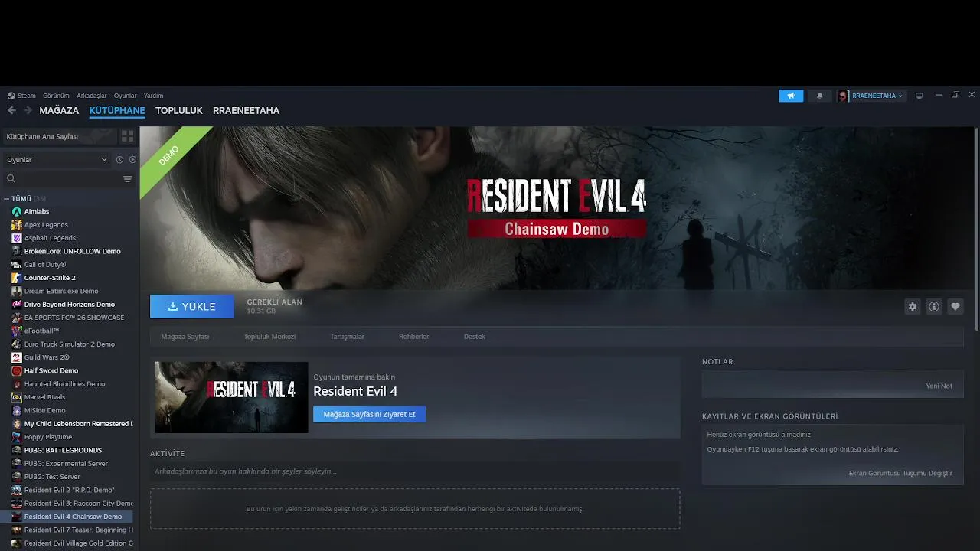980x551 pixels.
Task: Click Mağaza Sayfasını Ziyaret Et button
Action: tap(369, 414)
